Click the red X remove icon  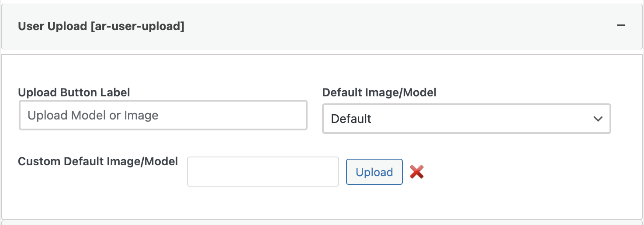click(417, 172)
